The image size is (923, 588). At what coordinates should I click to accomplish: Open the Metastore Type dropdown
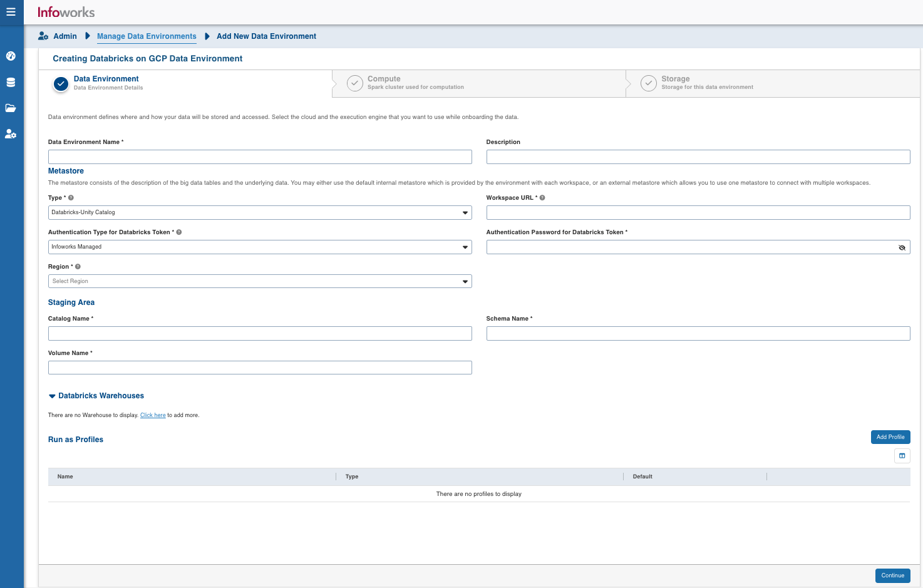(x=260, y=212)
